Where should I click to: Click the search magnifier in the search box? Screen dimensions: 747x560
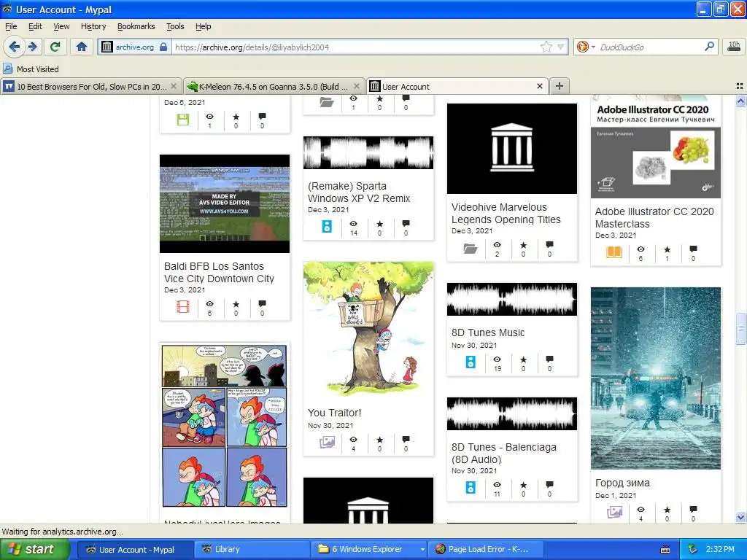(709, 47)
